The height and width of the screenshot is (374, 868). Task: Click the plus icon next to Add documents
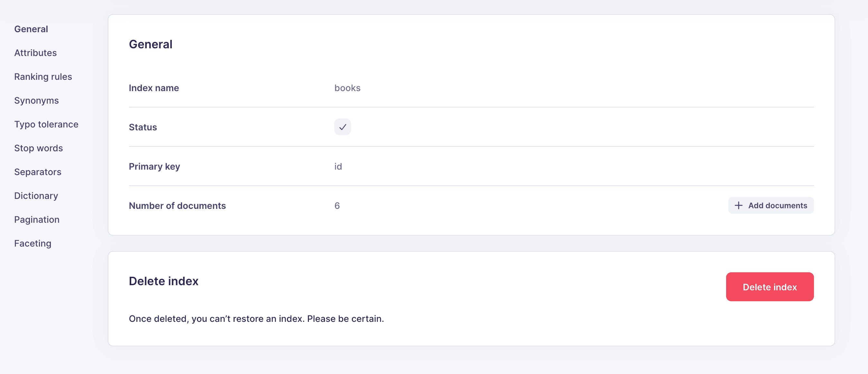[x=738, y=206]
